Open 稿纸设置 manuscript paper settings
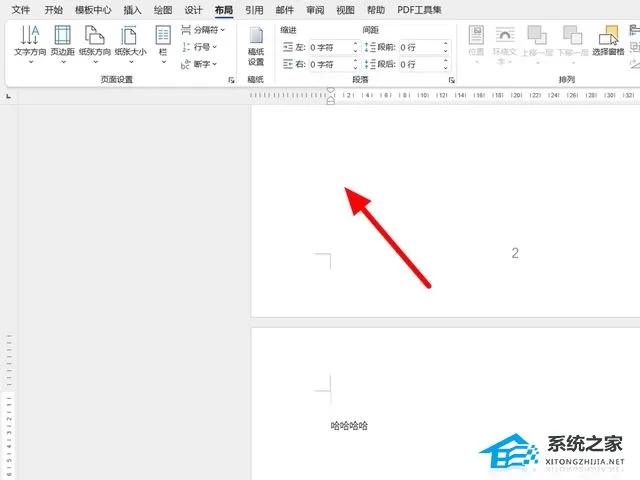 coord(256,46)
